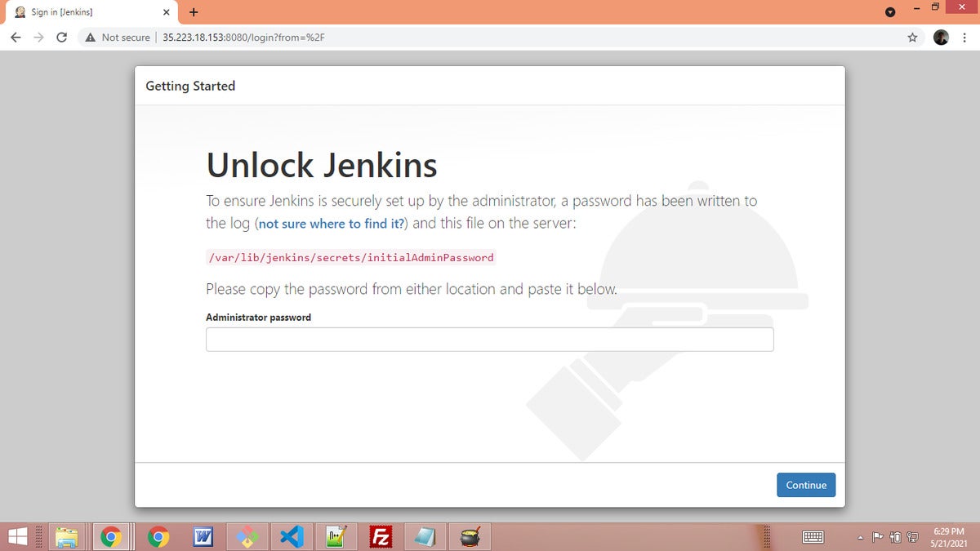Click the battery power tray icon
Screen dimensions: 980x551
(x=895, y=536)
